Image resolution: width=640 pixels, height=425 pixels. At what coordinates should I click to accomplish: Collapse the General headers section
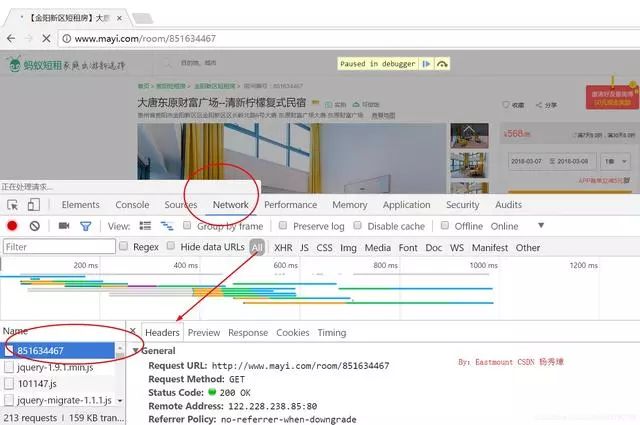(136, 351)
